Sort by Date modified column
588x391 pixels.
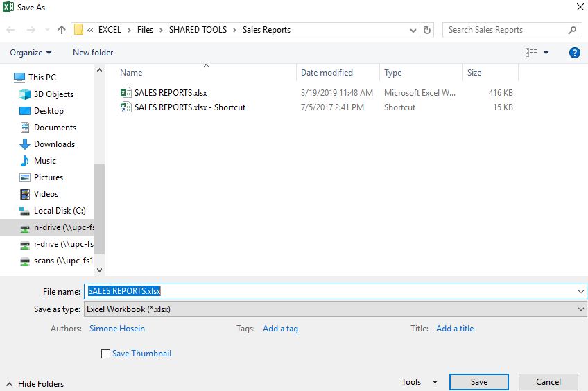tap(327, 73)
